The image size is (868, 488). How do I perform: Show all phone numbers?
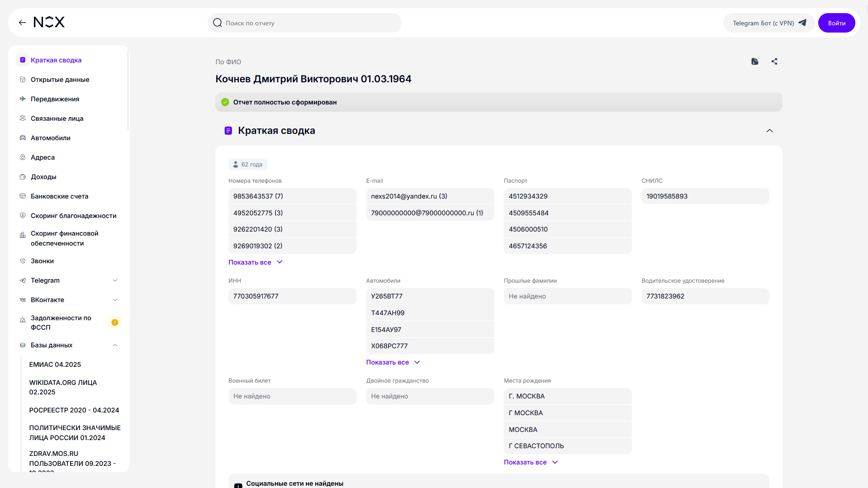tap(256, 262)
